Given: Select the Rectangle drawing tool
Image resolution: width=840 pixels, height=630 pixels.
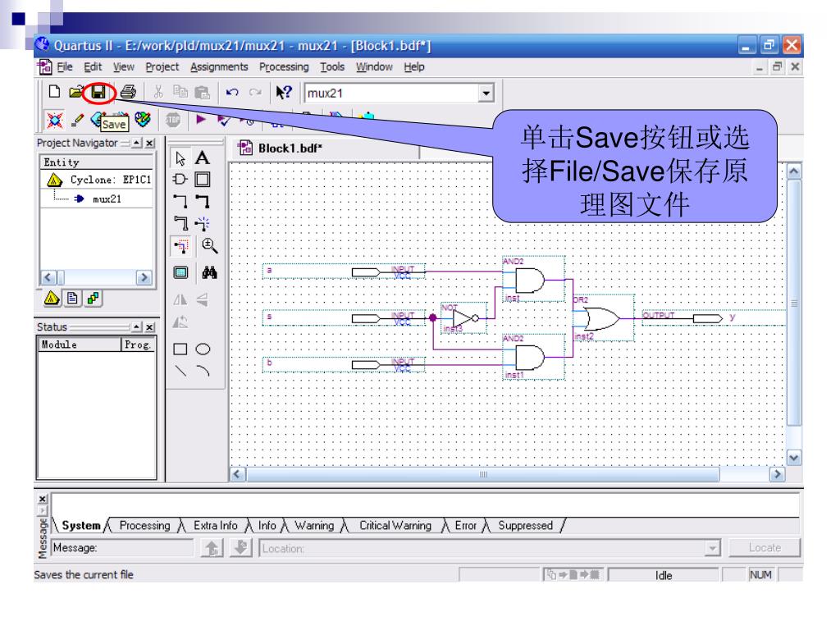Looking at the screenshot, I should coord(180,349).
